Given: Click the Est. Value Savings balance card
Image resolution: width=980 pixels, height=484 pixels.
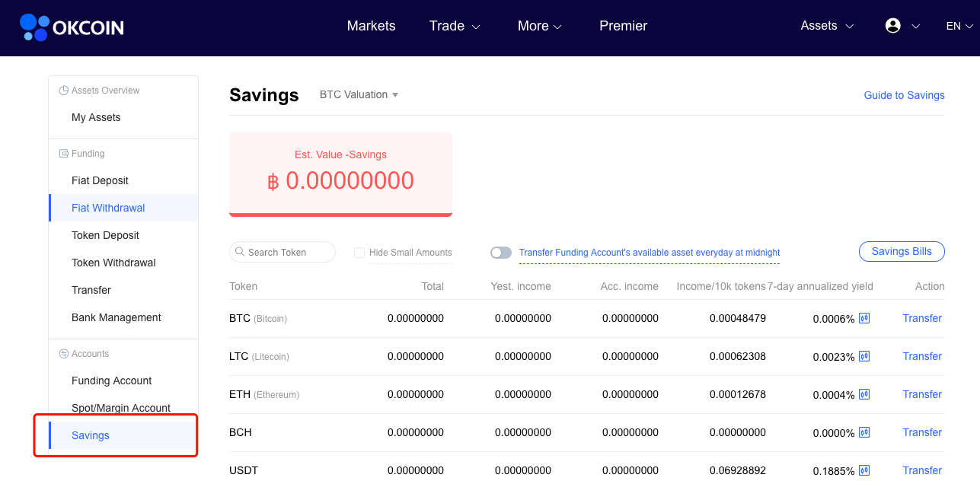Looking at the screenshot, I should point(340,174).
